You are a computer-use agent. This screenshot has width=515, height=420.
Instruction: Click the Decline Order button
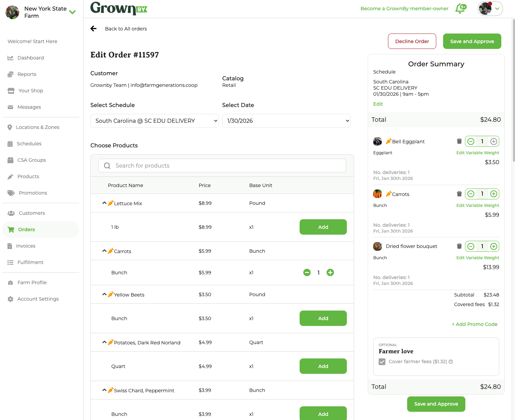click(x=412, y=41)
